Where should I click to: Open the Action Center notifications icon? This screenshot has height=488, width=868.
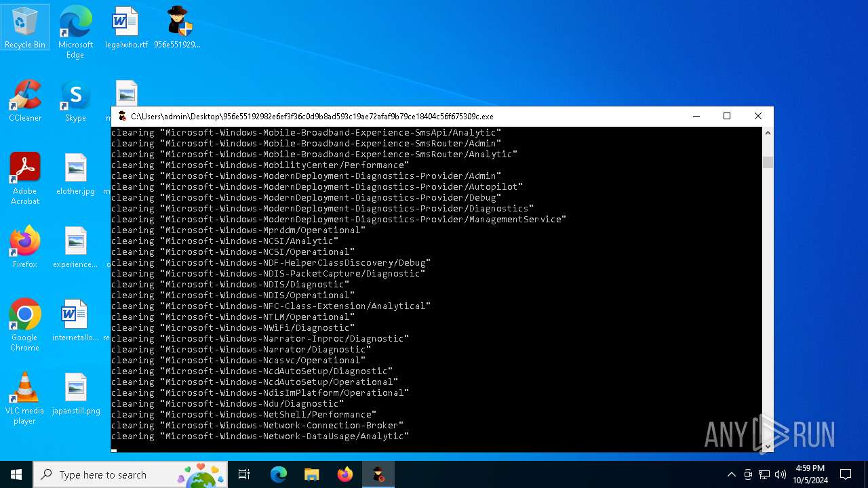[846, 474]
